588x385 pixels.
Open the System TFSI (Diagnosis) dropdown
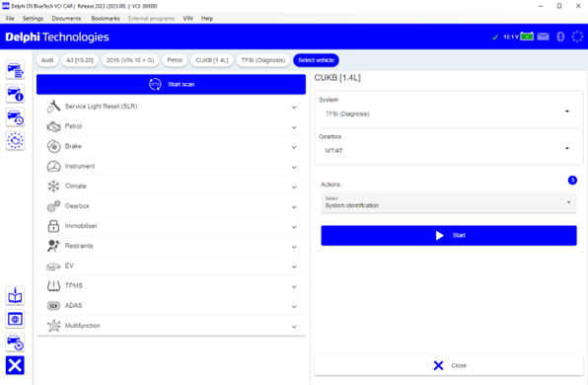pyautogui.click(x=449, y=114)
